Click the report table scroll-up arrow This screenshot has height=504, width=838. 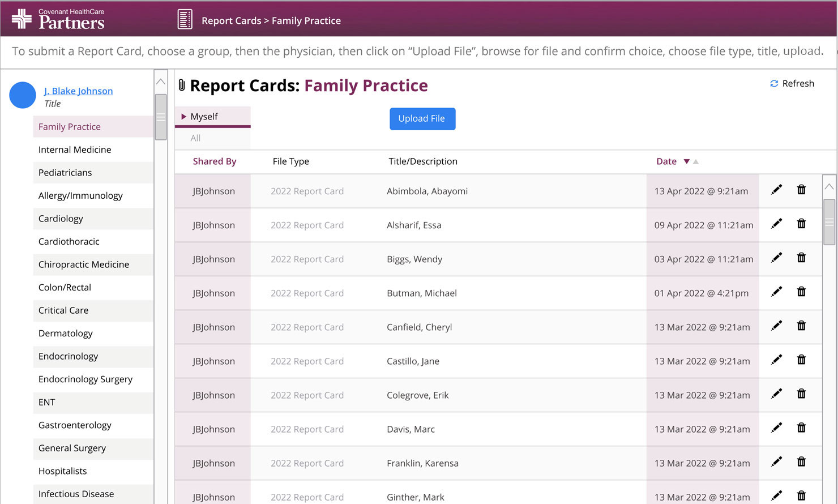[830, 186]
